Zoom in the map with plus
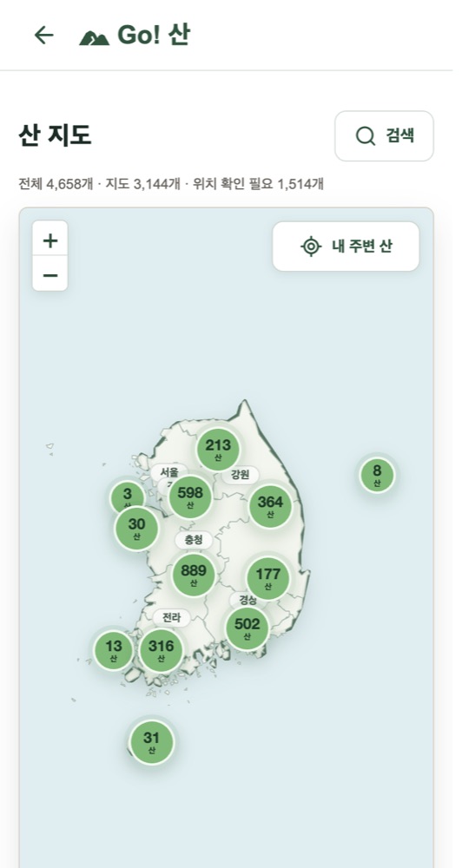 pos(49,240)
